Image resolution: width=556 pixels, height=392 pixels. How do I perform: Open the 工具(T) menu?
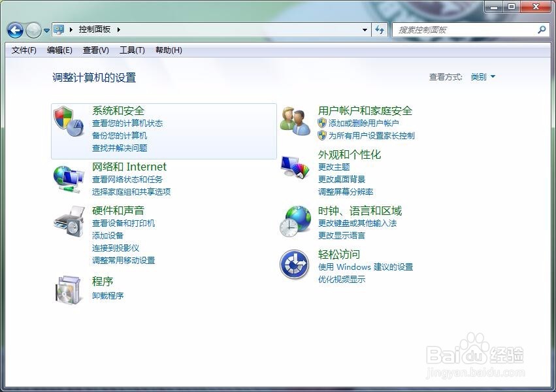pyautogui.click(x=131, y=50)
